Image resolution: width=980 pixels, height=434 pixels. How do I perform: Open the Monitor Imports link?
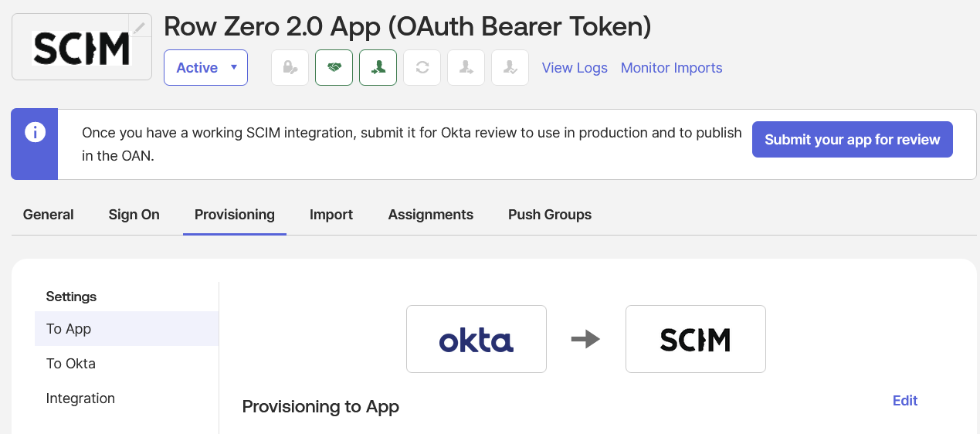672,68
